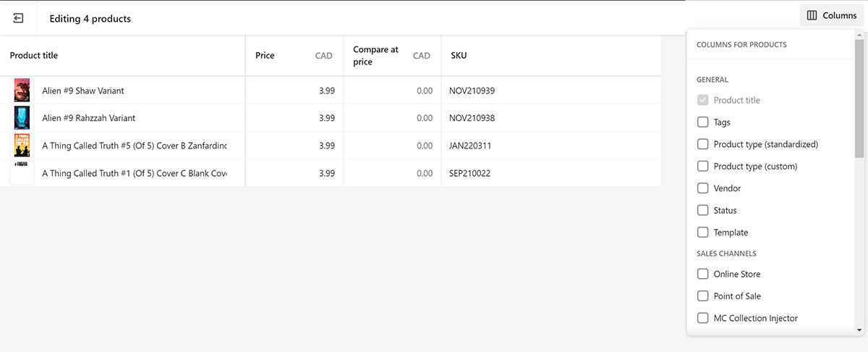The height and width of the screenshot is (352, 868).
Task: Check the Point of Sale column
Action: pyautogui.click(x=702, y=296)
